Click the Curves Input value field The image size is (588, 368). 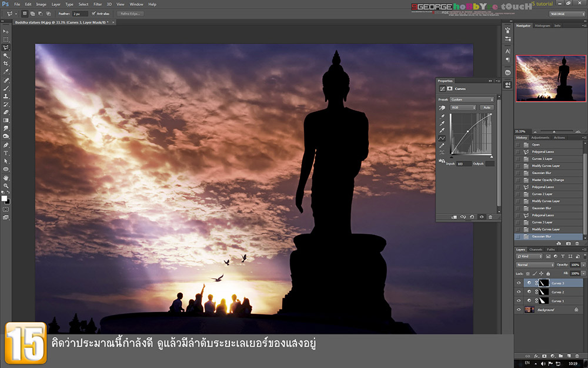(x=464, y=164)
